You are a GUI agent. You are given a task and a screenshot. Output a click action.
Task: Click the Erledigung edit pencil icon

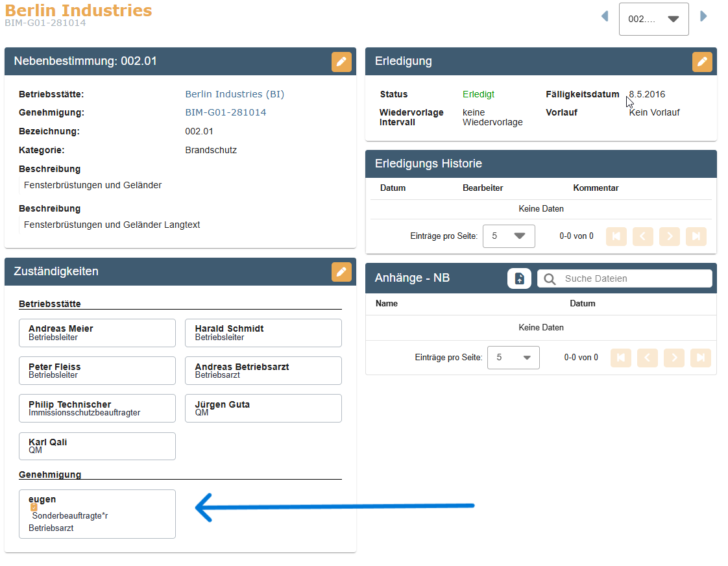point(702,62)
